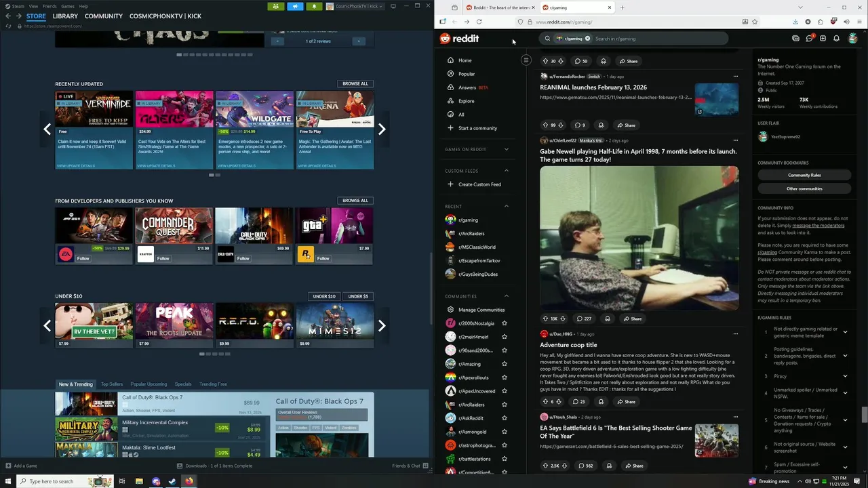Click Task View taskbar icon
The width and height of the screenshot is (868, 488).
122,481
